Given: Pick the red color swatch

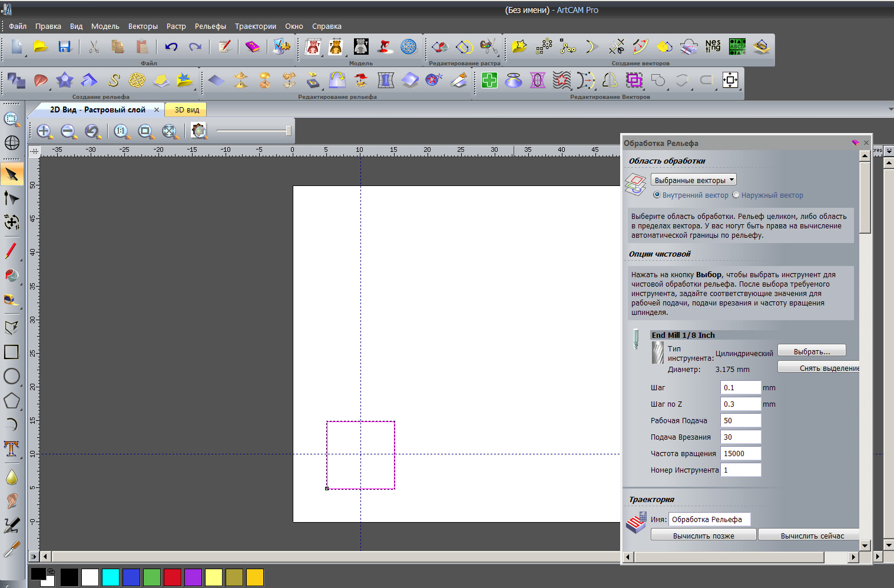Looking at the screenshot, I should click(173, 577).
